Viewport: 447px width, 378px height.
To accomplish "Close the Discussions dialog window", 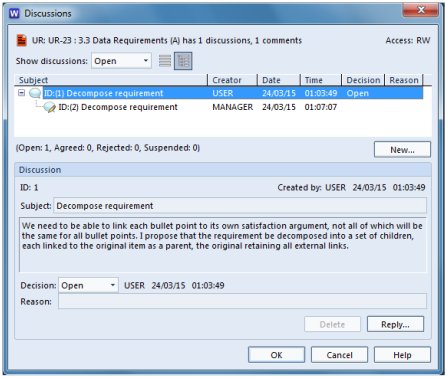I will 421,10.
